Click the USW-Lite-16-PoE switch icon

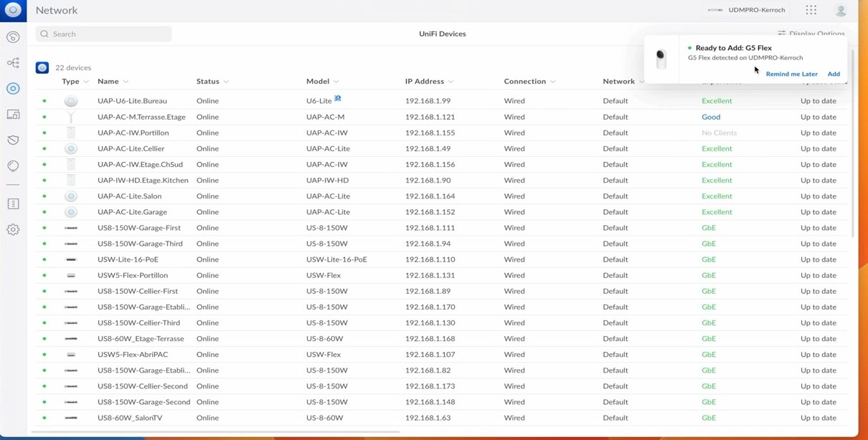click(x=71, y=259)
